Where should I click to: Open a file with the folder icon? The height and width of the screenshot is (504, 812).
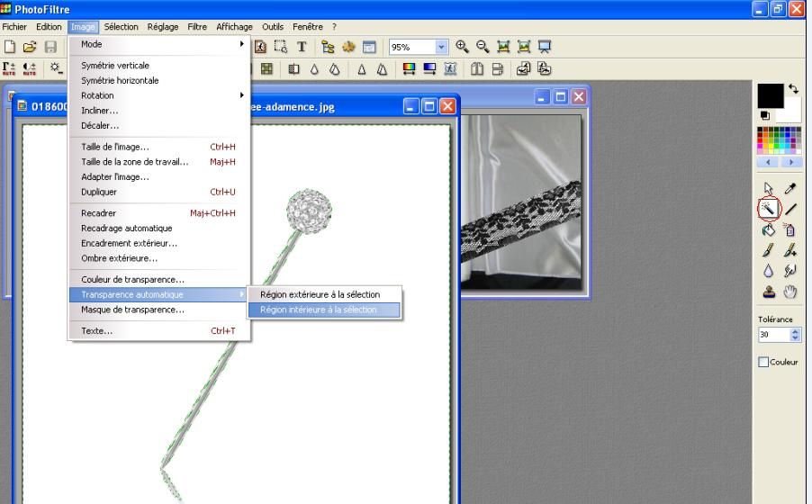[x=30, y=47]
